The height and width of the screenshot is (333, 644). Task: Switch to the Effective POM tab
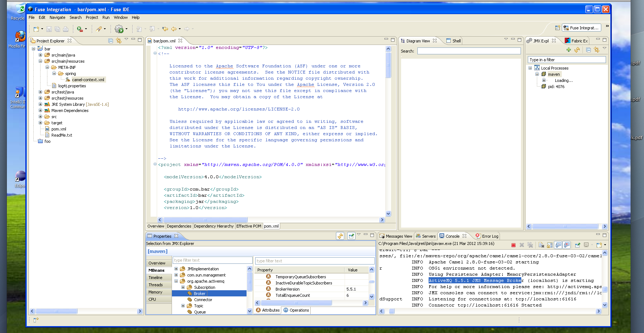249,226
